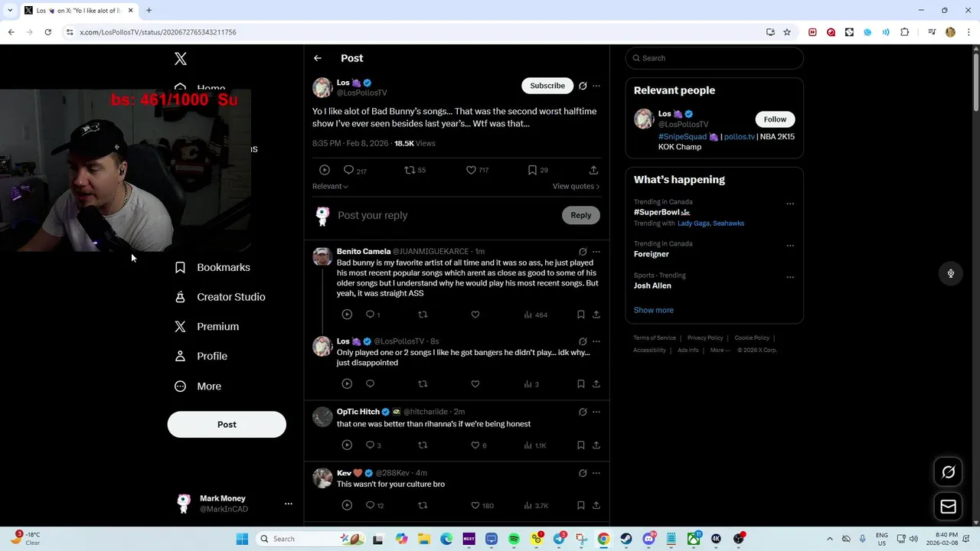The width and height of the screenshot is (980, 551).
Task: Reply to OpTic Hitch's comment
Action: (373, 445)
